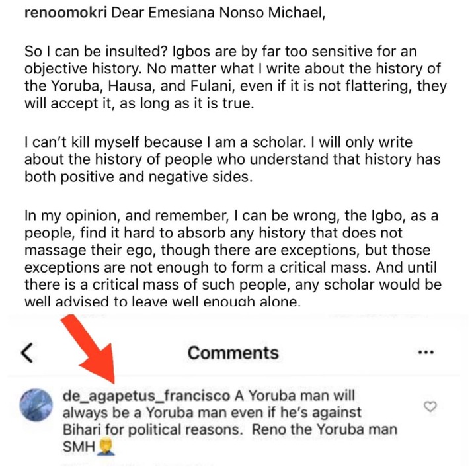Click the word "Bihari" in the comment
This screenshot has width=476, height=471.
pos(83,430)
